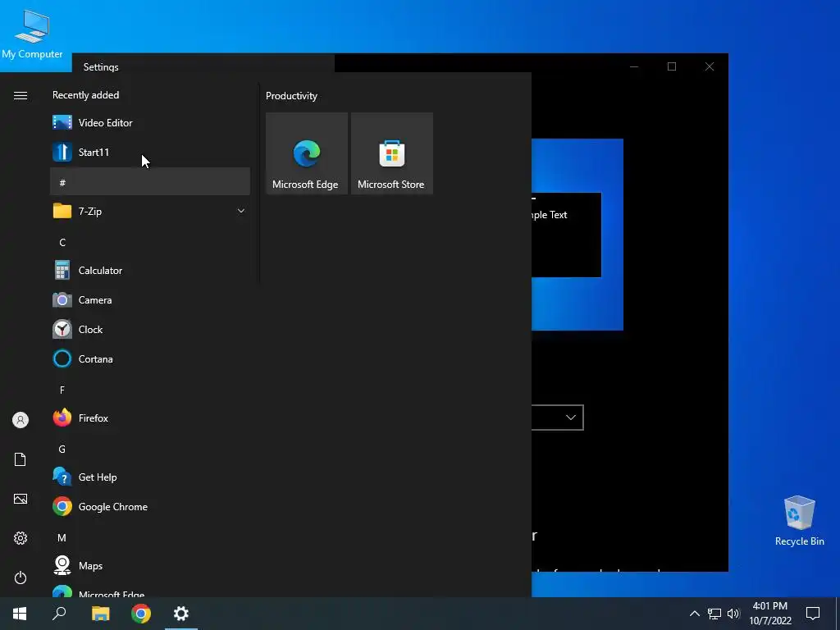
Task: Open Calculator app
Action: (150, 271)
